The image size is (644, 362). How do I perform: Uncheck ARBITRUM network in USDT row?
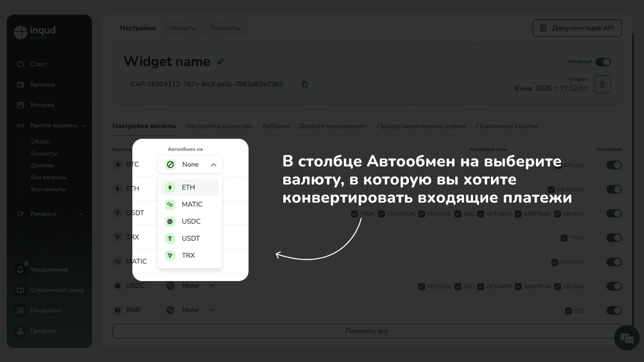pos(518,214)
